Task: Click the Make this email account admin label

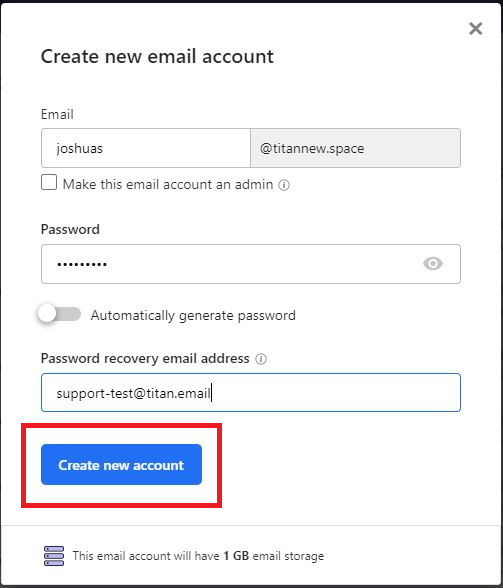Action: [168, 184]
